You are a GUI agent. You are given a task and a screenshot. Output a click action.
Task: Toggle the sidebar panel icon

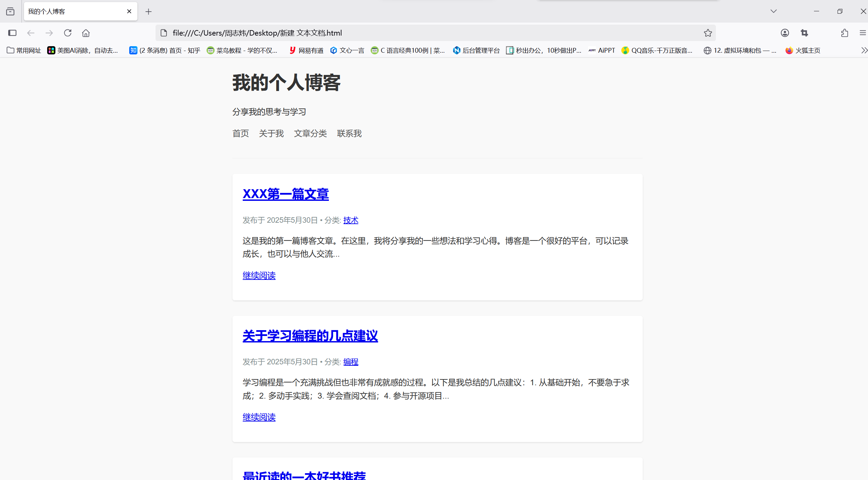[12, 33]
